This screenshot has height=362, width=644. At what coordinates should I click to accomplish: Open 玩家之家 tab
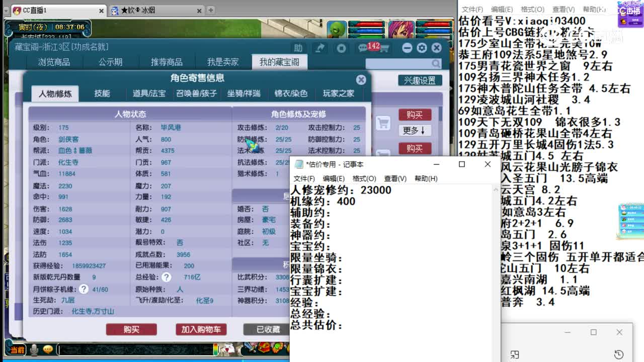[x=338, y=94]
